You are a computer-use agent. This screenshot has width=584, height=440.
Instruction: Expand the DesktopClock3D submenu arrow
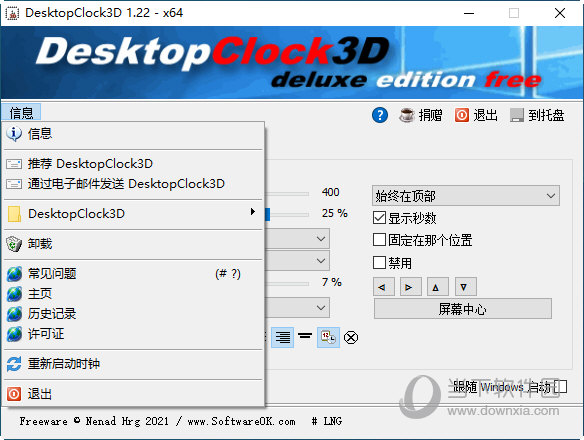(x=253, y=212)
